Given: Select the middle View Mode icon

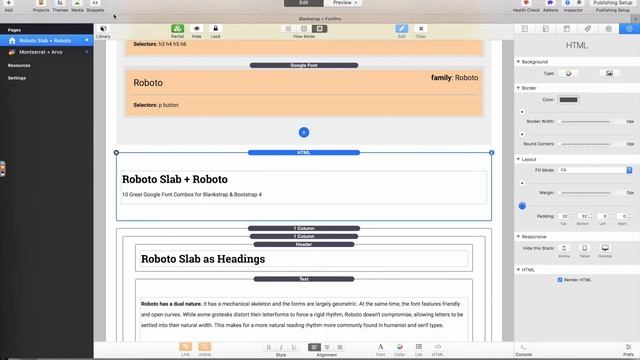Looking at the screenshot, I should tap(304, 29).
